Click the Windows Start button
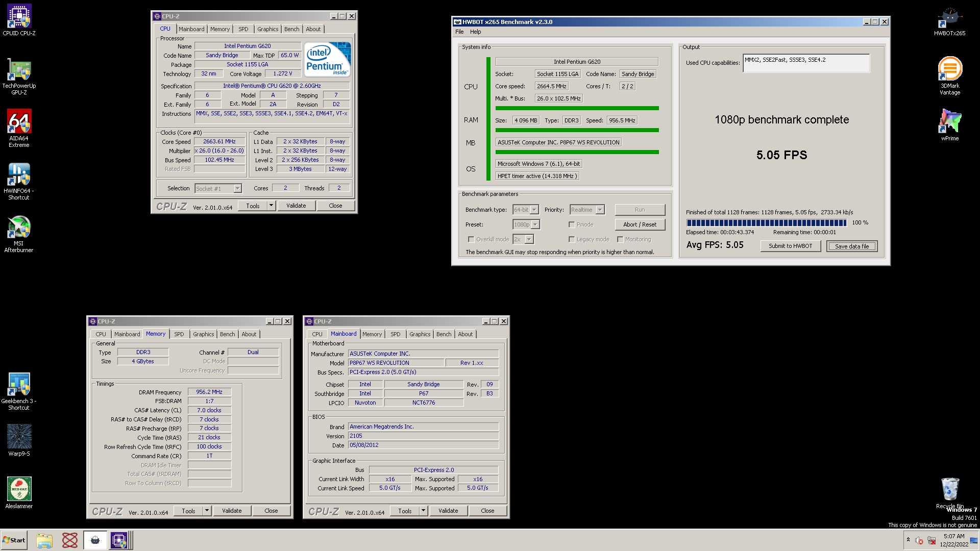 pyautogui.click(x=14, y=540)
